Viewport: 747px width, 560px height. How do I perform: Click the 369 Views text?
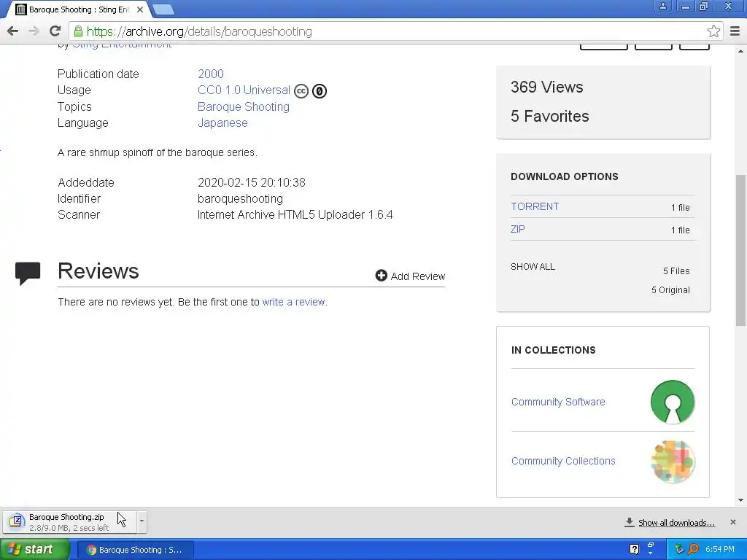[547, 87]
